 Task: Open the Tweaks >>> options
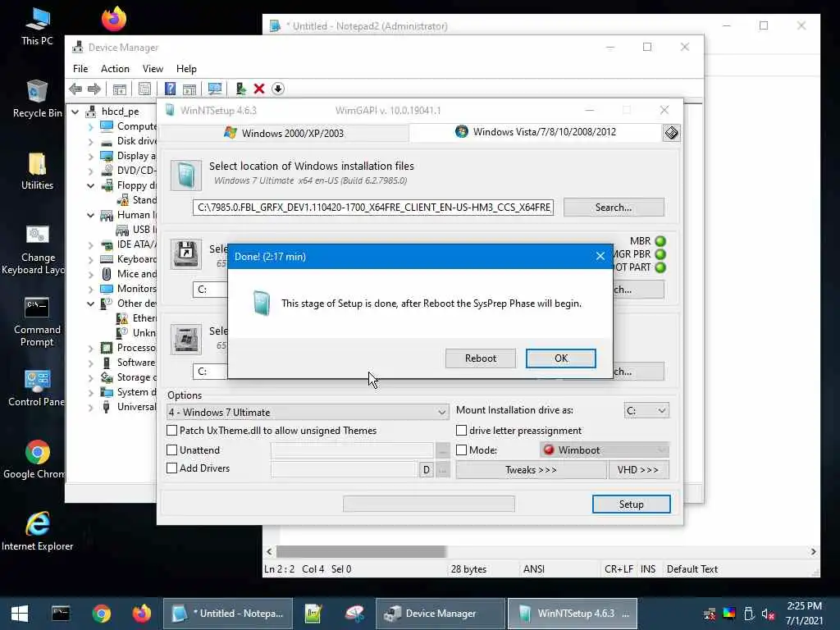pos(531,470)
